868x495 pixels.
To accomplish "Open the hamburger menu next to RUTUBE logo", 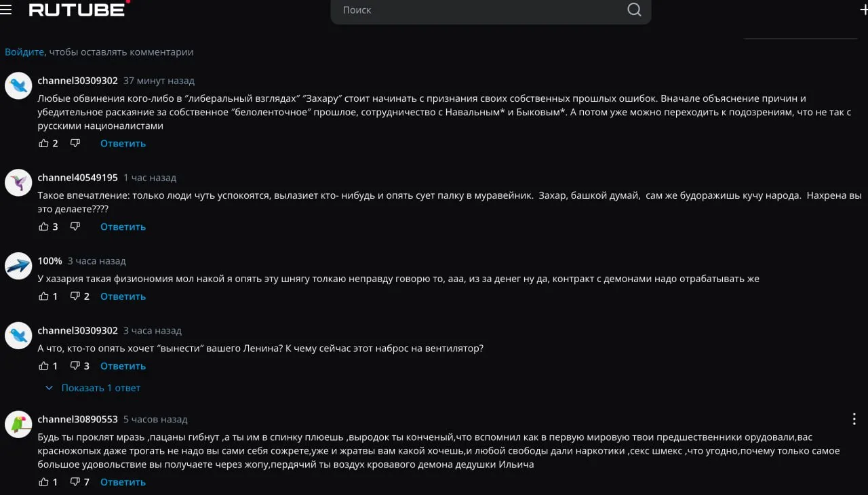I will 5,9.
